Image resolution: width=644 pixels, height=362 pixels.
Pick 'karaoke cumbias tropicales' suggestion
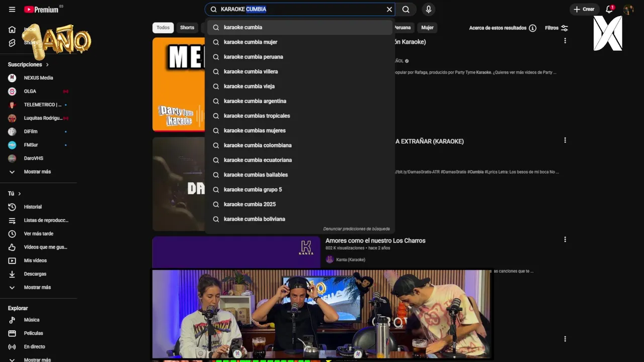pos(300,116)
